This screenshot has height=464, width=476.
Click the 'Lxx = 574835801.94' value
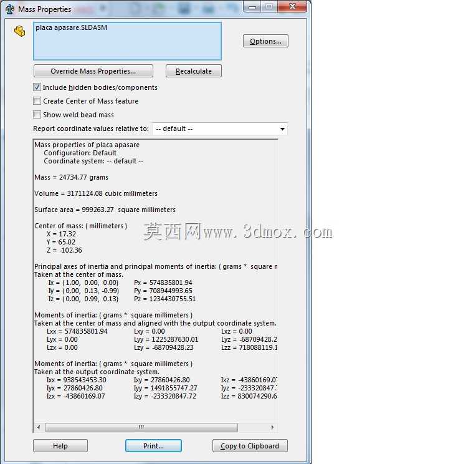point(77,331)
